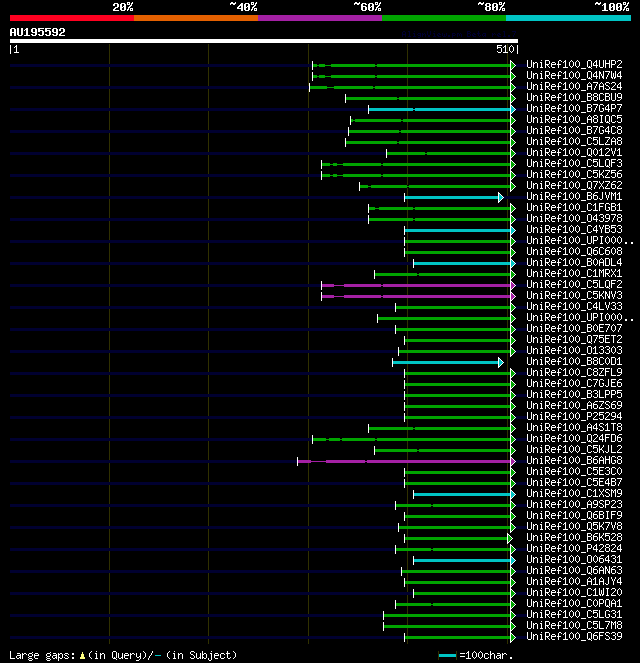Click the arrowhead ending UniRef100_B6K528 alignment
Screen dimensions: 640x663
tap(510, 538)
